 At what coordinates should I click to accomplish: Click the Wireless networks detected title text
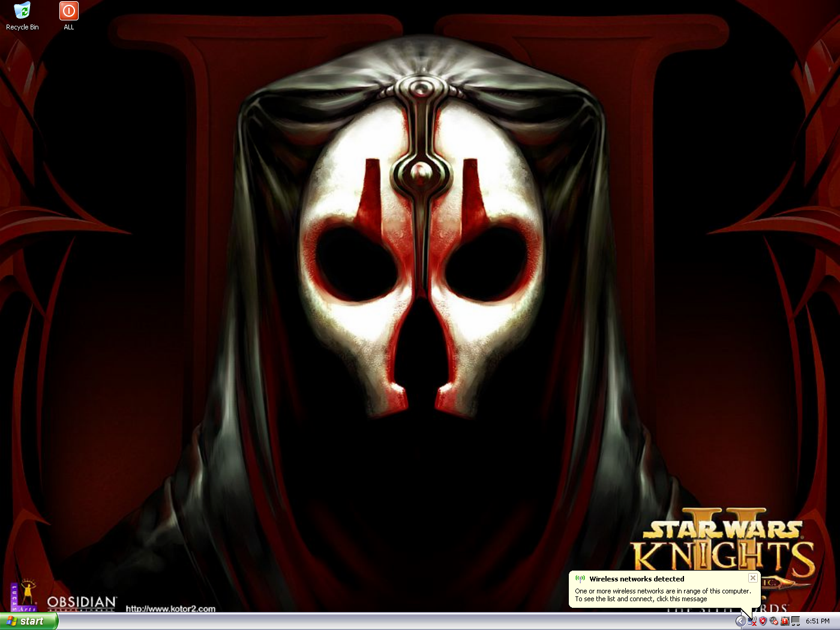(x=637, y=578)
